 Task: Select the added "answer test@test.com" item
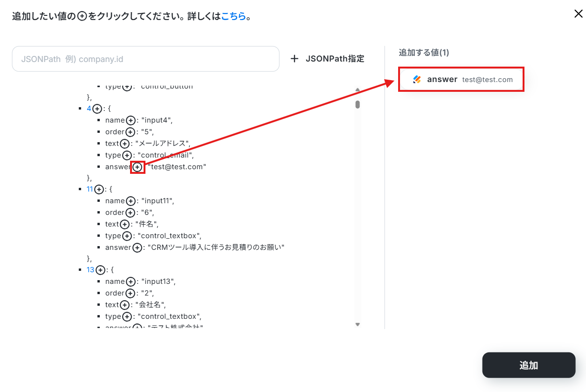[x=462, y=79]
